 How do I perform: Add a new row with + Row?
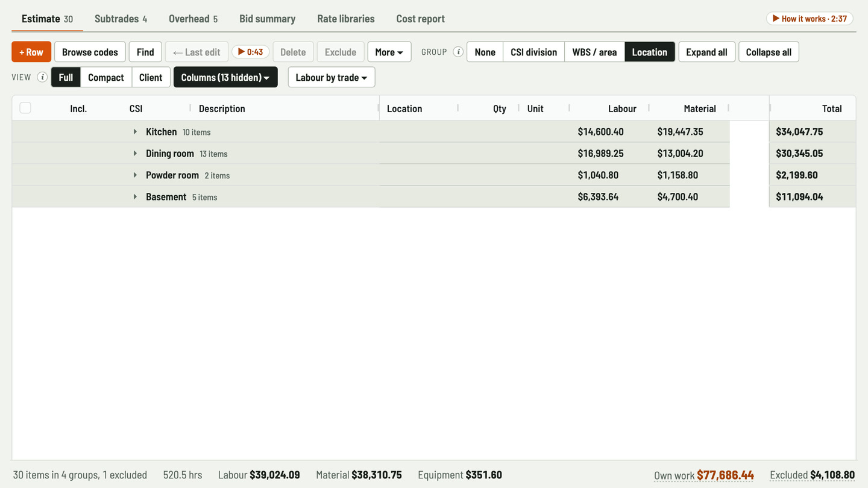coord(31,52)
